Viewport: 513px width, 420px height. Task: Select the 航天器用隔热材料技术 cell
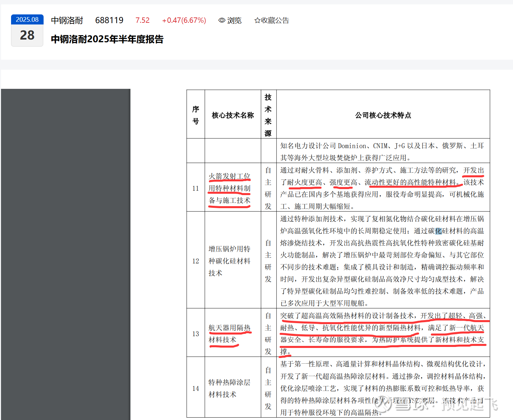229,334
